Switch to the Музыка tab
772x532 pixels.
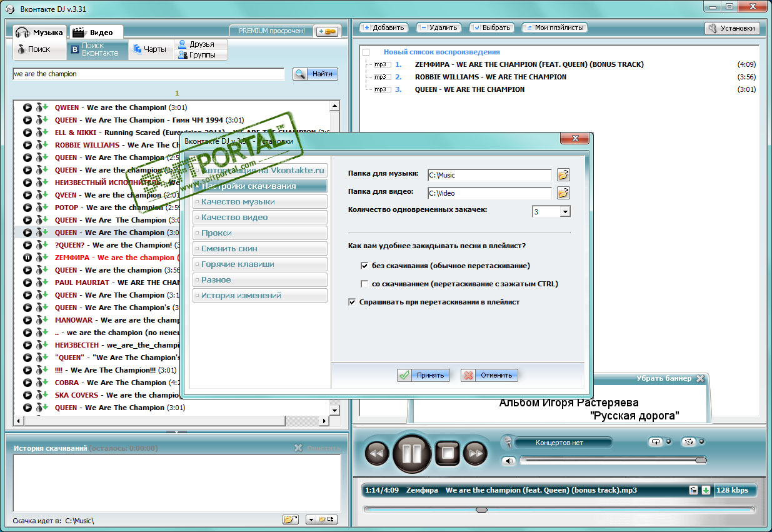[39, 33]
